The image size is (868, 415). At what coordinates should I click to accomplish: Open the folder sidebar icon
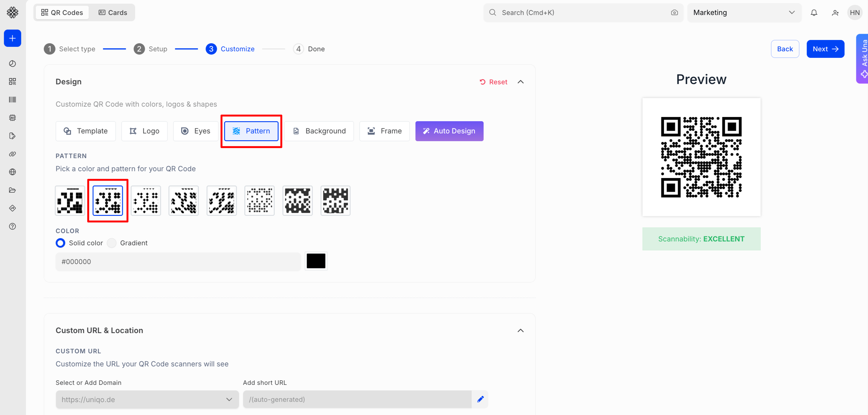pyautogui.click(x=12, y=190)
